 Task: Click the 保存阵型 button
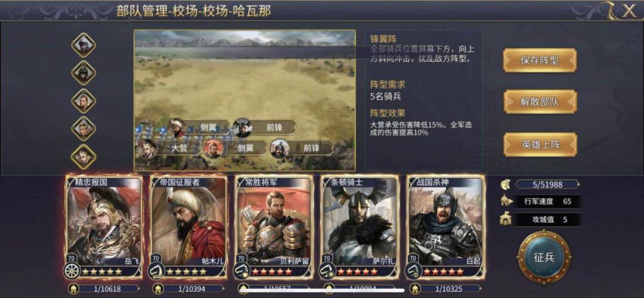coord(540,60)
